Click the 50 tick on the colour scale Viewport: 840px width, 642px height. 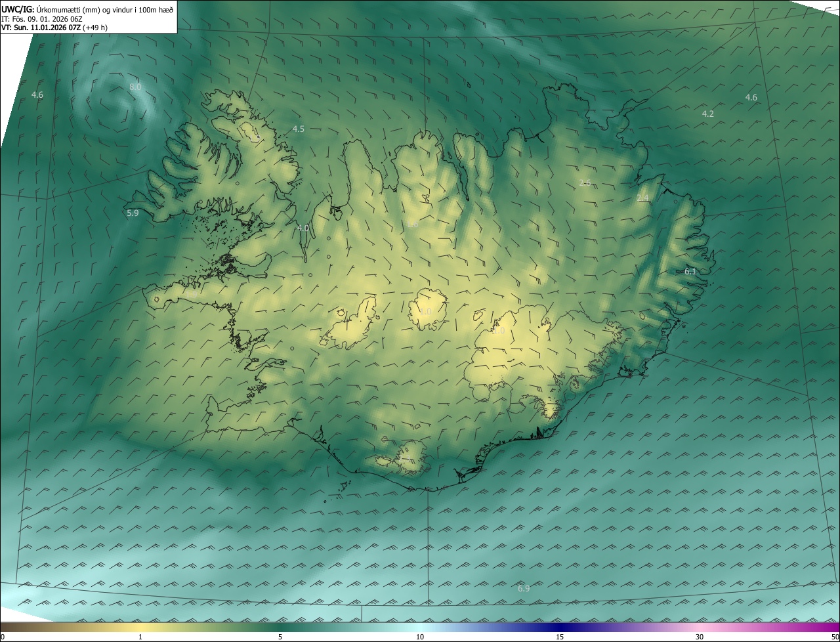(x=835, y=637)
